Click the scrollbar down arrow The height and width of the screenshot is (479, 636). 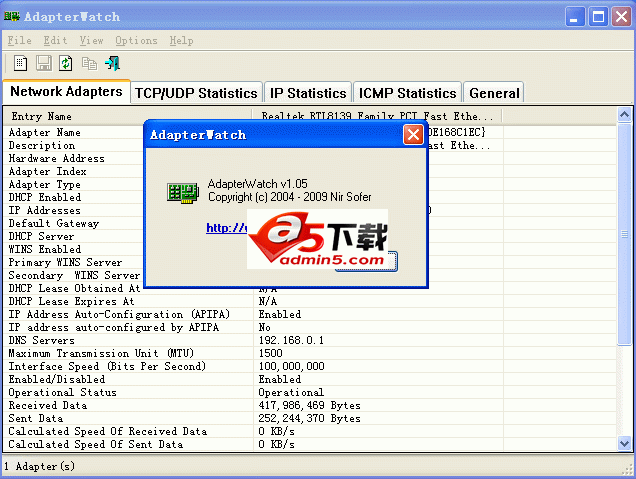[624, 443]
